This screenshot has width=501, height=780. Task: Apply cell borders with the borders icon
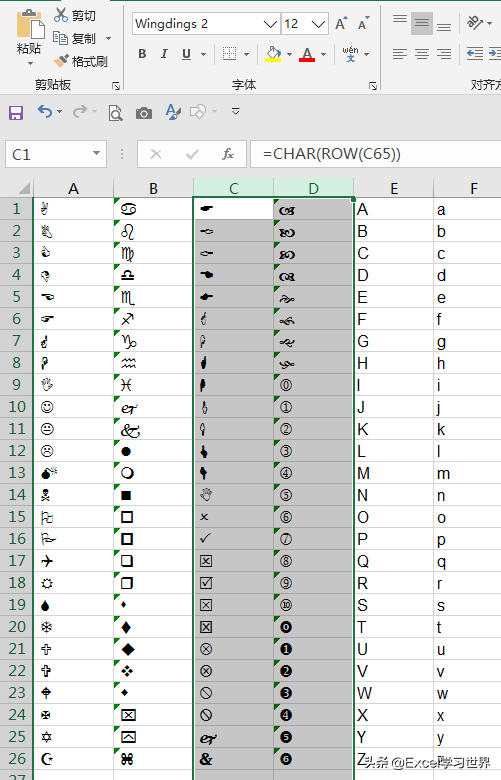[x=229, y=54]
